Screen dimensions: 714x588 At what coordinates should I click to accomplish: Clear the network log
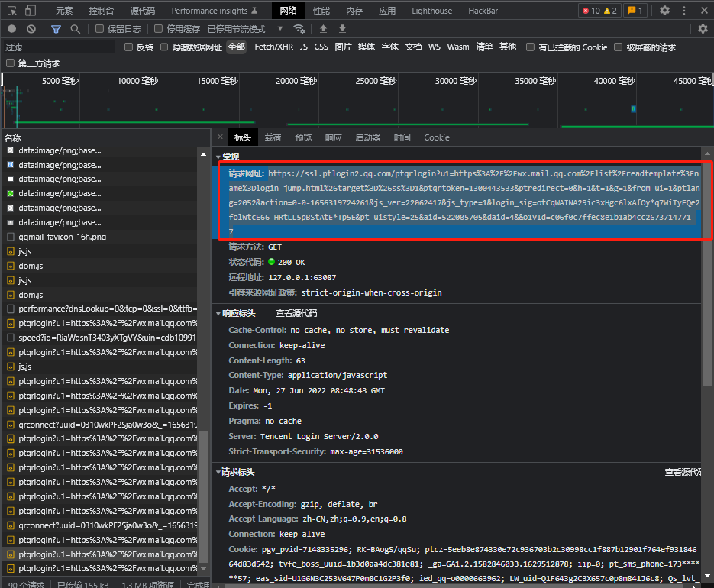click(31, 29)
